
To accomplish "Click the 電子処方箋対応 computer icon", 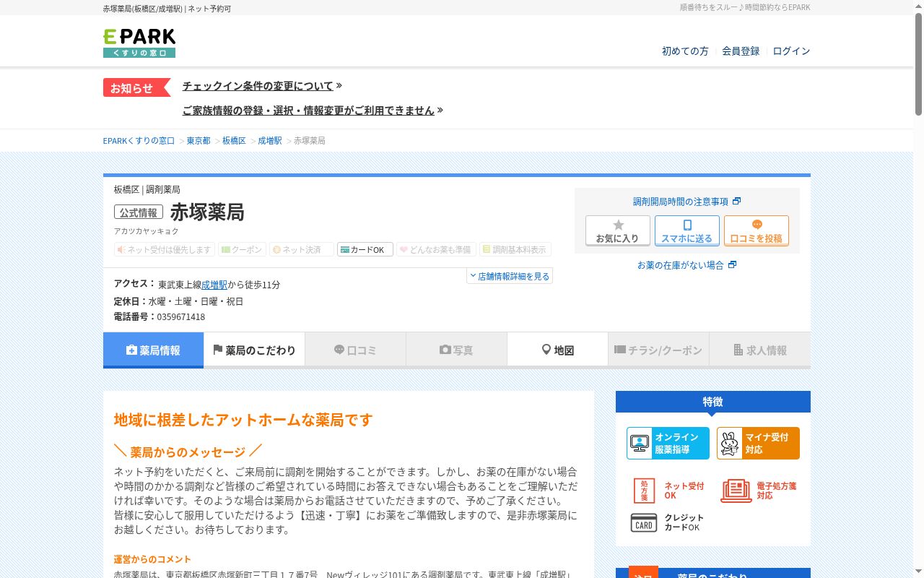I will tap(736, 491).
